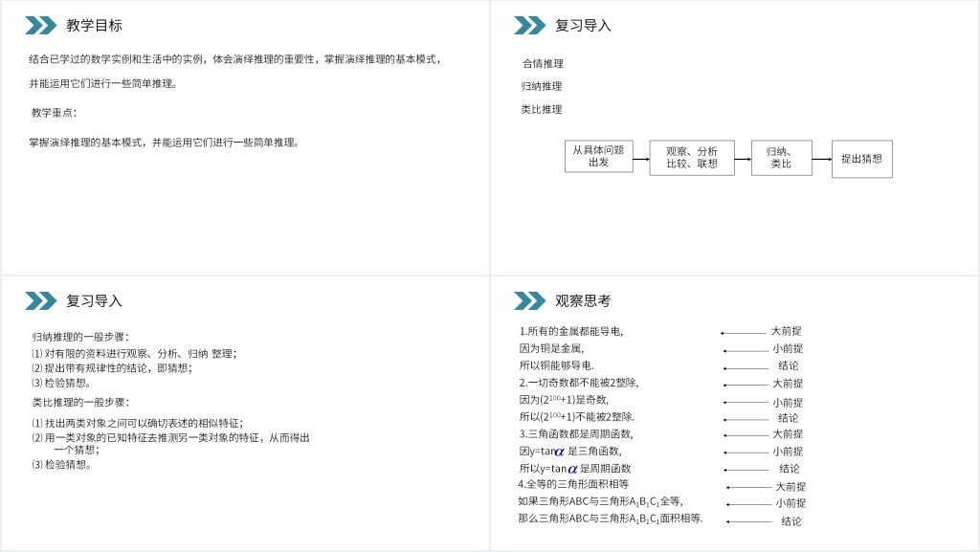Click the line starting 结合已学过的数学实例
Viewport: 980px width, 552px height.
point(235,59)
